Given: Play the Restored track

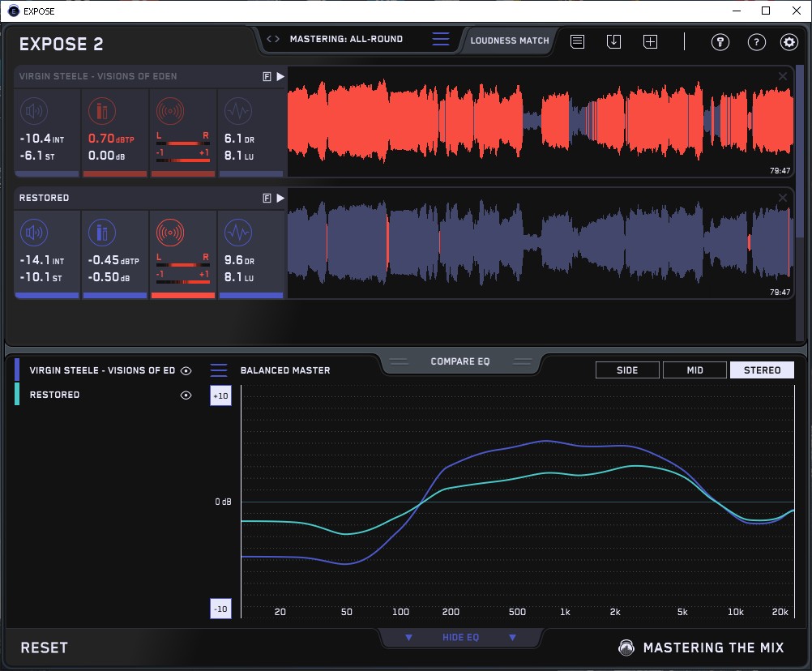Looking at the screenshot, I should pos(280,198).
